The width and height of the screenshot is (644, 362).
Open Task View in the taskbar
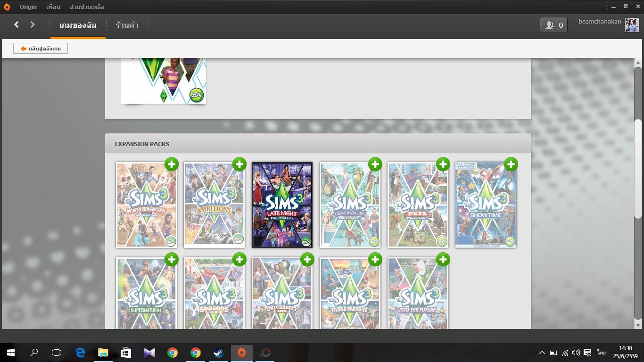(x=57, y=353)
